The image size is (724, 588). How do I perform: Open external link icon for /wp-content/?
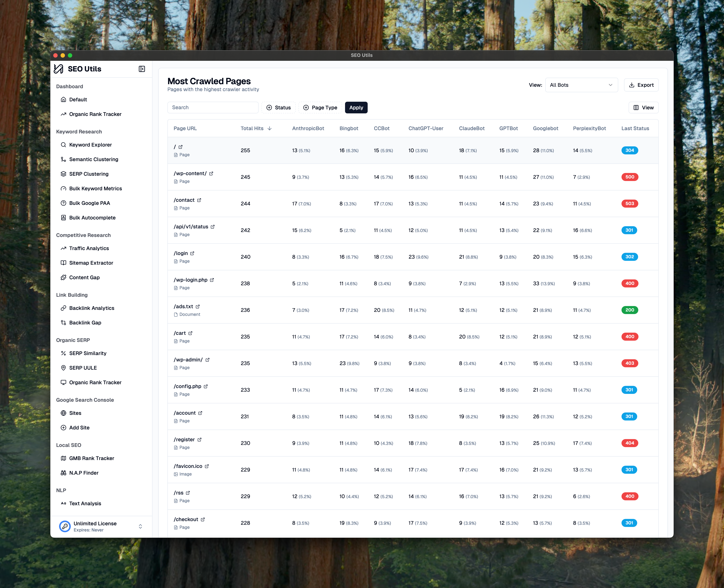(x=211, y=174)
